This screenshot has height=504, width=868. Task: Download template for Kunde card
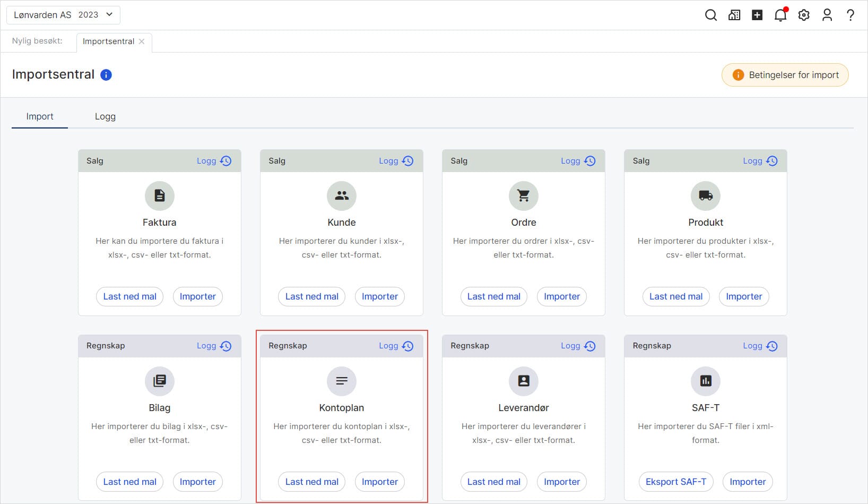(x=311, y=296)
